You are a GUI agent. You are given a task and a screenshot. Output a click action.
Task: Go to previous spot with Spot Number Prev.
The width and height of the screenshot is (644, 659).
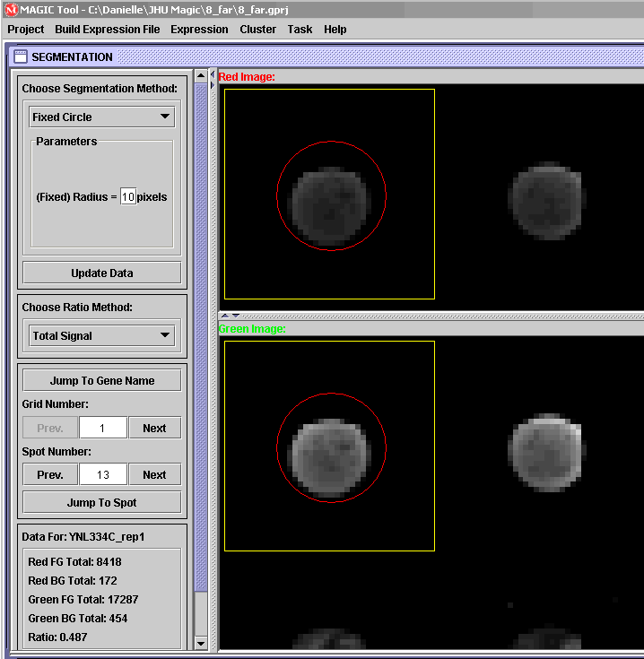click(50, 474)
